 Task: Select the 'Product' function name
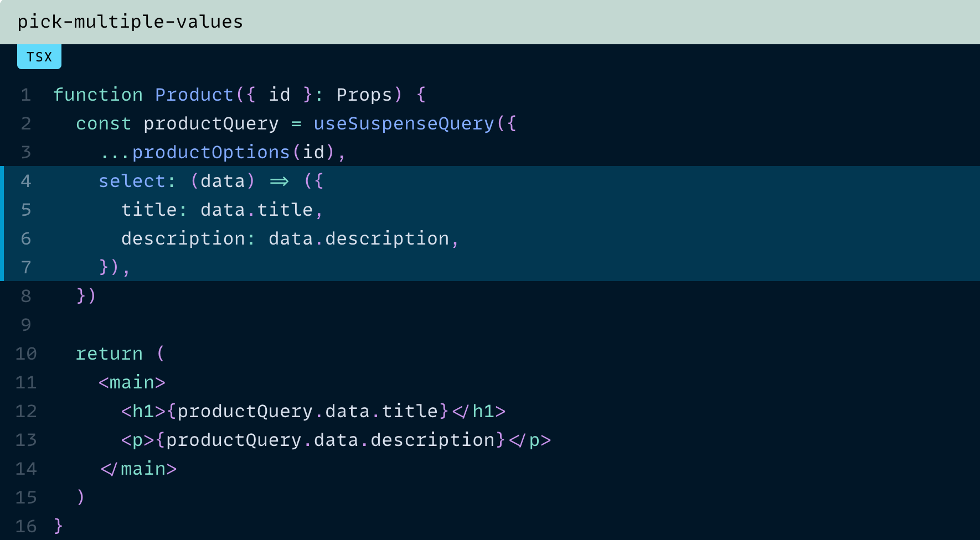[194, 95]
